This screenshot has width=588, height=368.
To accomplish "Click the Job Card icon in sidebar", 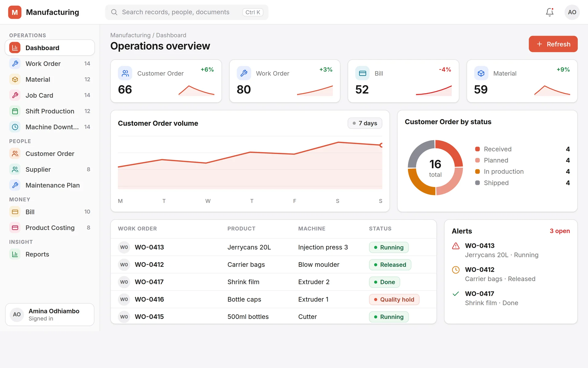I will point(15,95).
